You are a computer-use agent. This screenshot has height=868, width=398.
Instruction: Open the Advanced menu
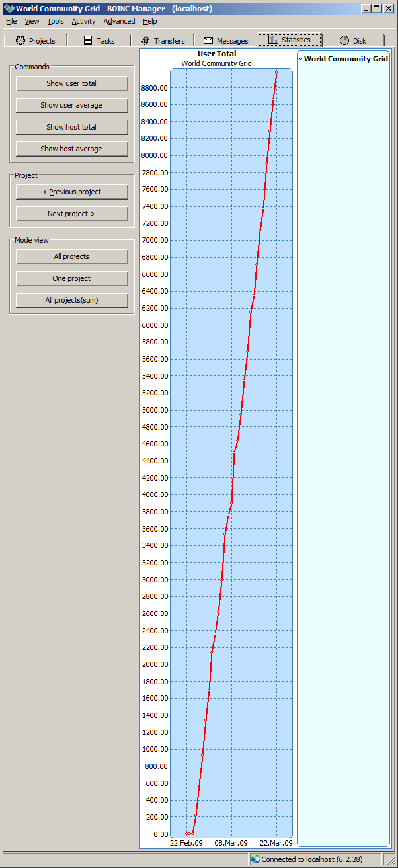pos(119,21)
